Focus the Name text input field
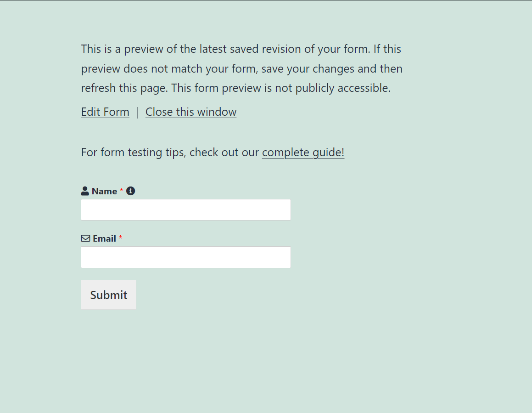 coord(186,209)
